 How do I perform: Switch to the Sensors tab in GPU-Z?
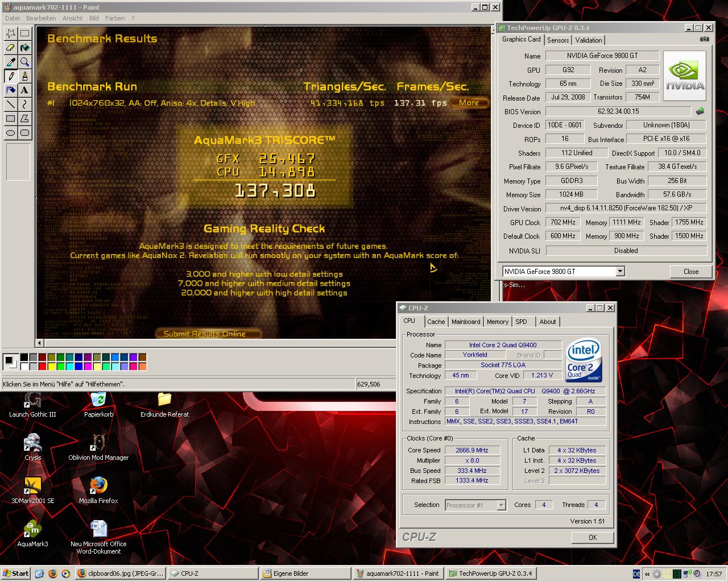558,40
